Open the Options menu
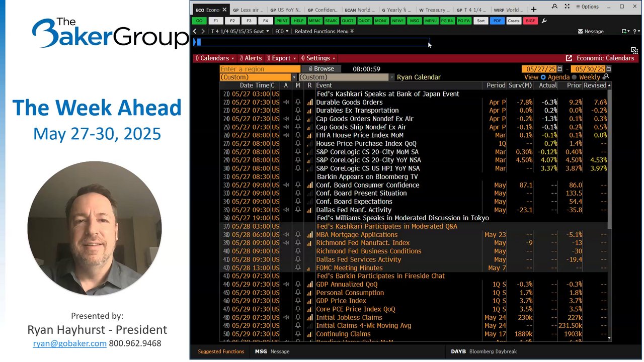 (x=587, y=7)
